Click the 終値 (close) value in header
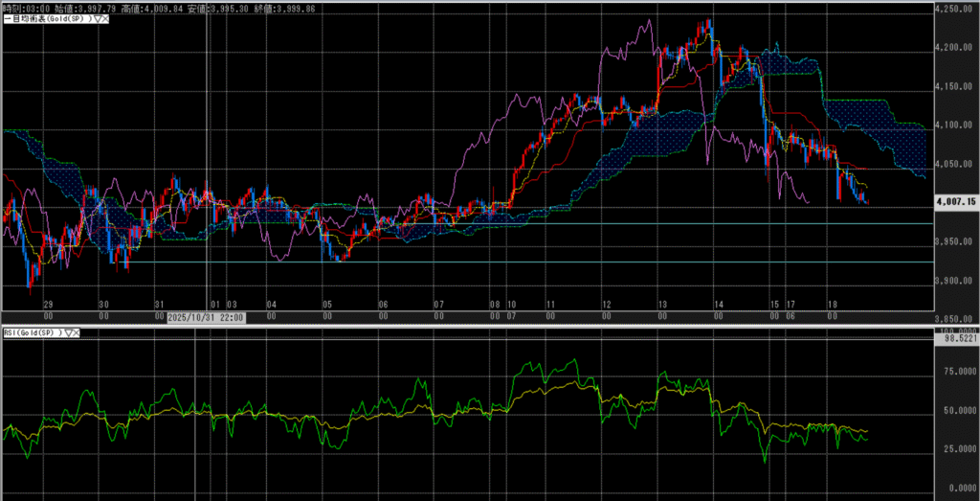The height and width of the screenshot is (501, 980). click(x=297, y=8)
